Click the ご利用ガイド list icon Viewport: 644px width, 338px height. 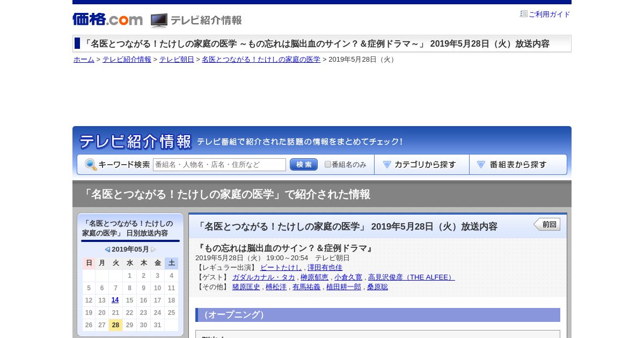coord(524,14)
